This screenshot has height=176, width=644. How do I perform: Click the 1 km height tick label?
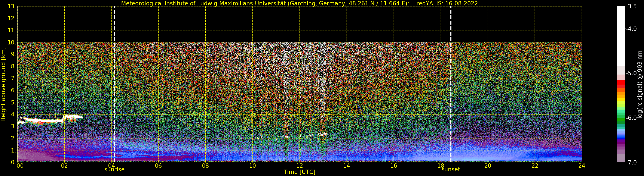[x=13, y=150]
